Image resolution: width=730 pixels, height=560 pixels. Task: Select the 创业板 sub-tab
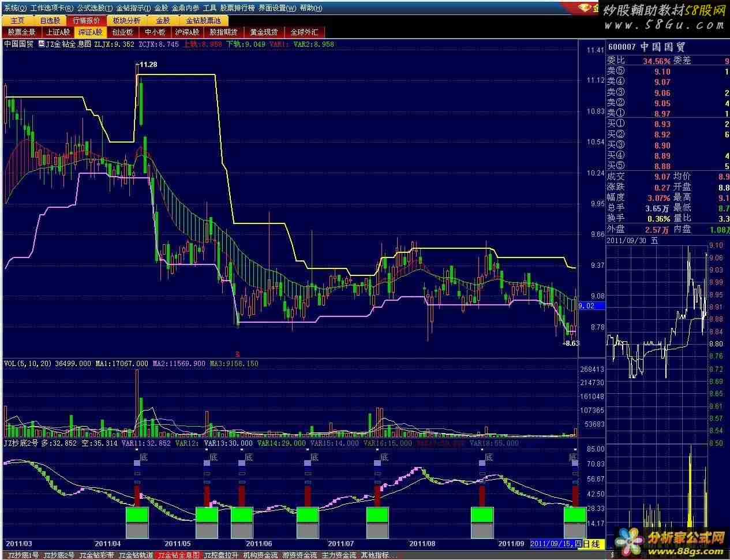click(122, 32)
